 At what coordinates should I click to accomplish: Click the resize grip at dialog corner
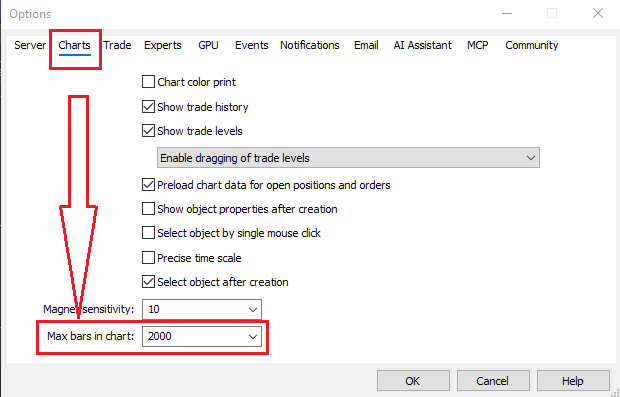tap(615, 392)
